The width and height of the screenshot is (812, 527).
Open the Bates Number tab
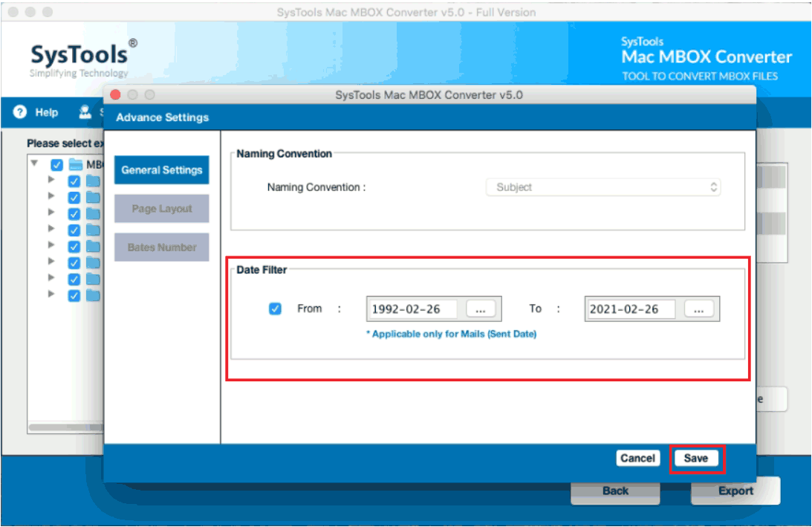pos(161,248)
